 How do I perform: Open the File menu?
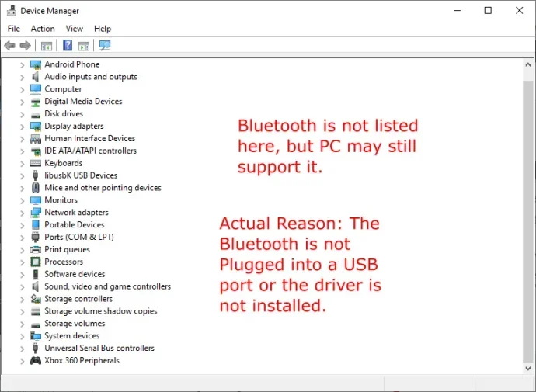(x=14, y=29)
